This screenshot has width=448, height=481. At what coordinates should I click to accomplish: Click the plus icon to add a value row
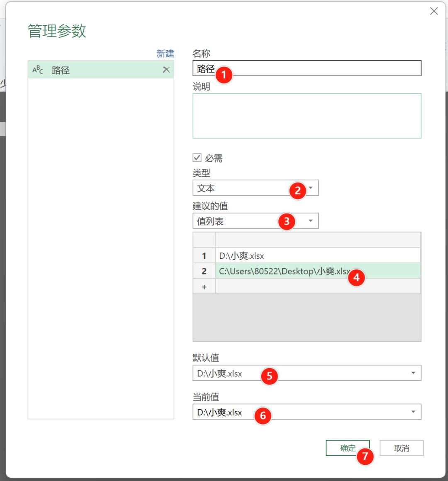[x=204, y=287]
